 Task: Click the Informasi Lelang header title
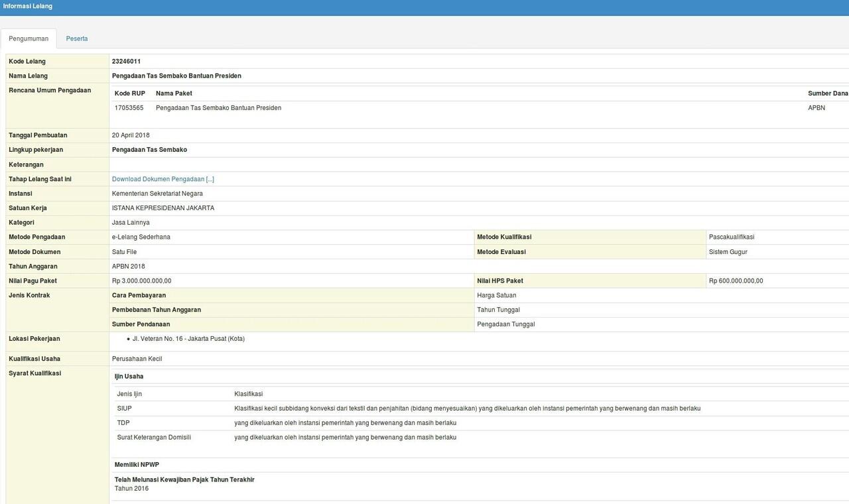tap(28, 6)
